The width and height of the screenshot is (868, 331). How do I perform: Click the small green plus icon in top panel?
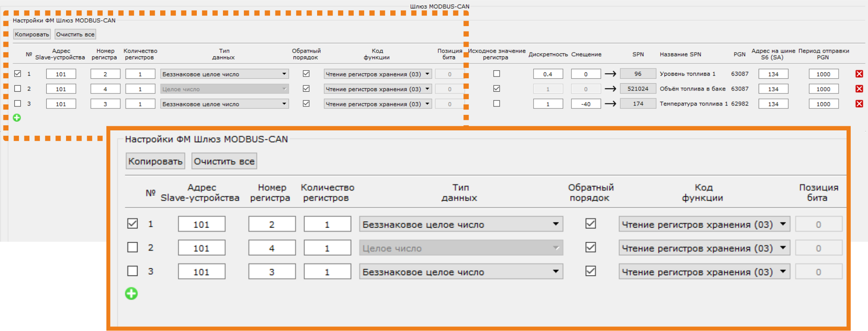(17, 118)
